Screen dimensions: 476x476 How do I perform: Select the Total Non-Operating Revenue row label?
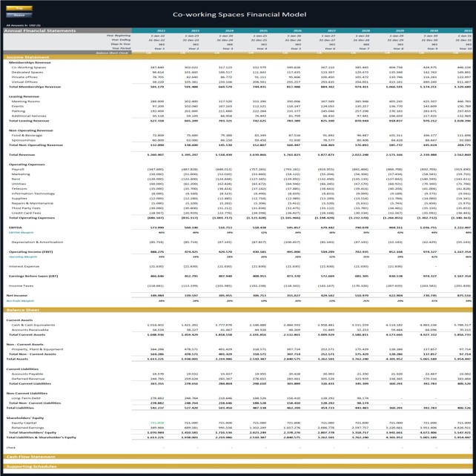click(x=36, y=145)
